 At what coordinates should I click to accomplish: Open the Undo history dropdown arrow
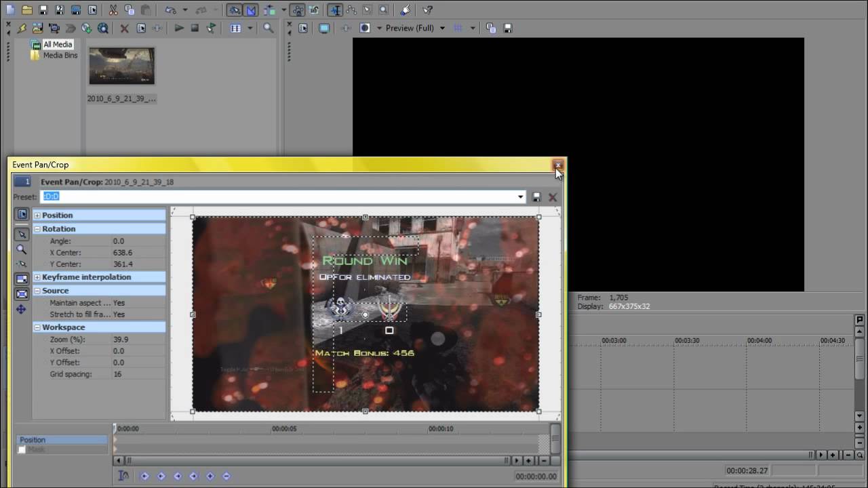click(x=184, y=10)
